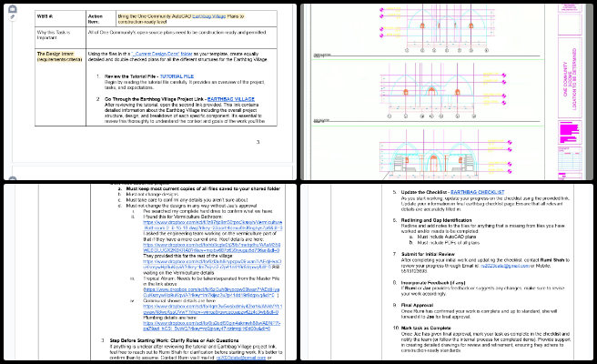Viewport: 597px width, 364px height.
Task: Open the communal shower details Dropbox link
Action: (x=212, y=309)
